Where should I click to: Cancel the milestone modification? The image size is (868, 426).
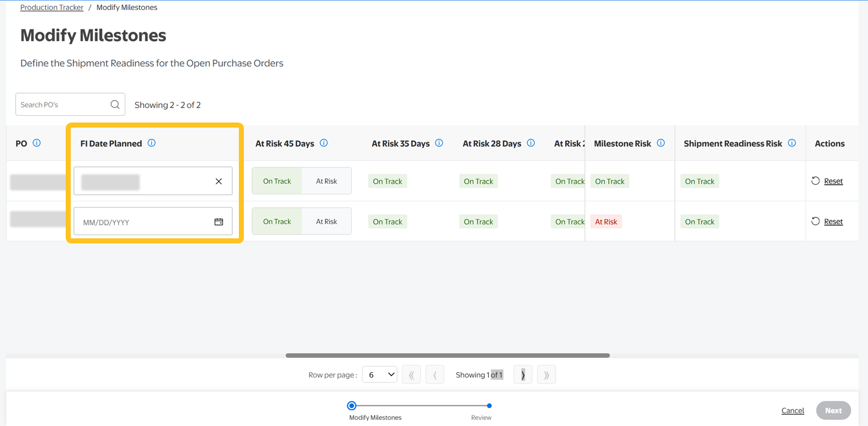pos(793,410)
